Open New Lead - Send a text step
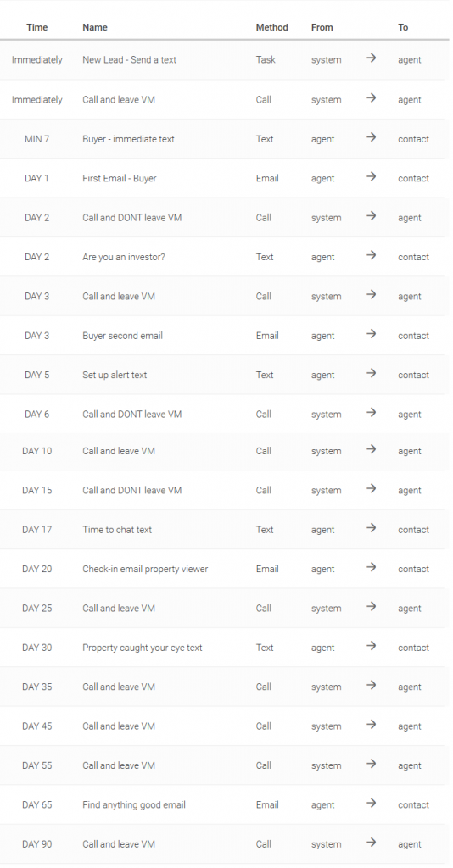This screenshot has width=453, height=868. pos(129,60)
